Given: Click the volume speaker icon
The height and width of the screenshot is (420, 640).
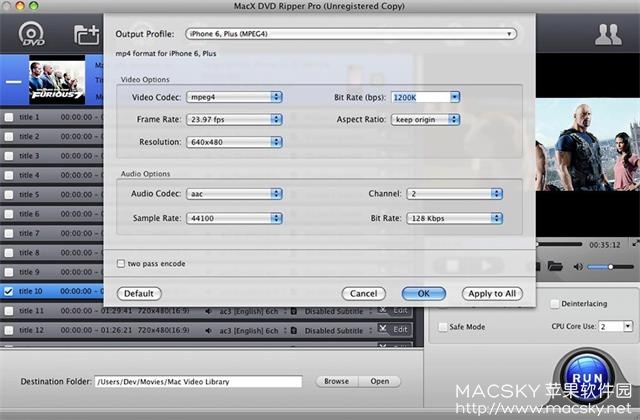Looking at the screenshot, I should [x=578, y=267].
